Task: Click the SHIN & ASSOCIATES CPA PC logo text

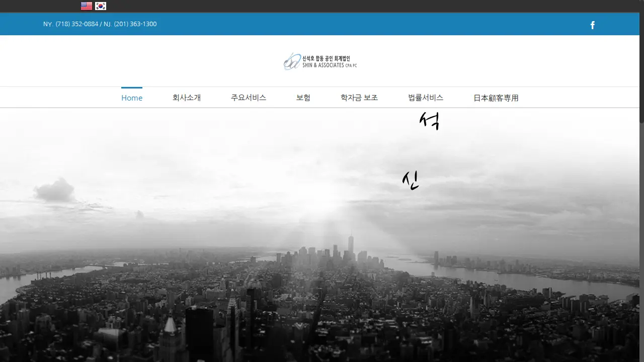Action: pyautogui.click(x=330, y=65)
